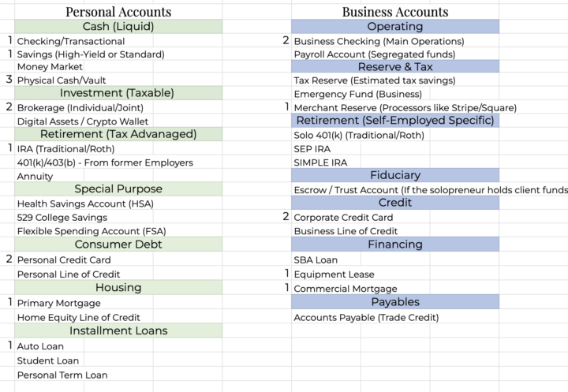Click the Reserve & Tax header
Image resolution: width=568 pixels, height=392 pixels.
pyautogui.click(x=395, y=67)
